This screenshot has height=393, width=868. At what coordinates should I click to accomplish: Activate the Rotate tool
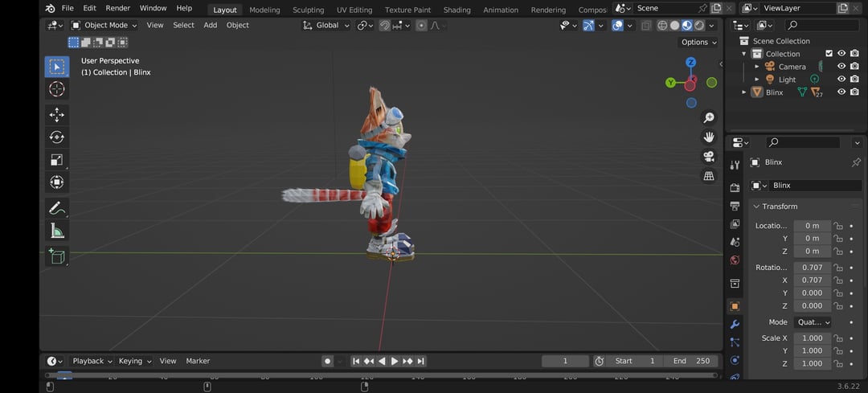(x=56, y=137)
